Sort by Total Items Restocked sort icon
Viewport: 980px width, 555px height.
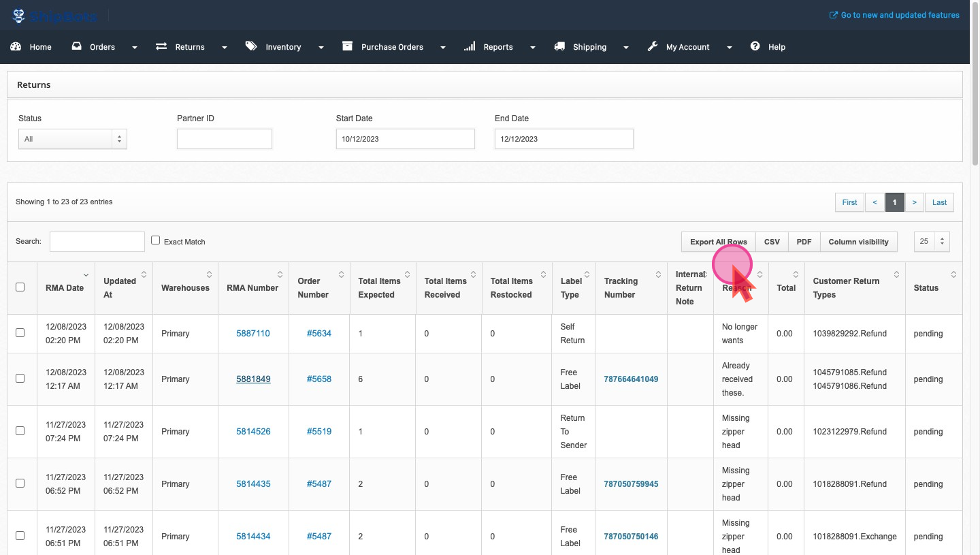[543, 274]
